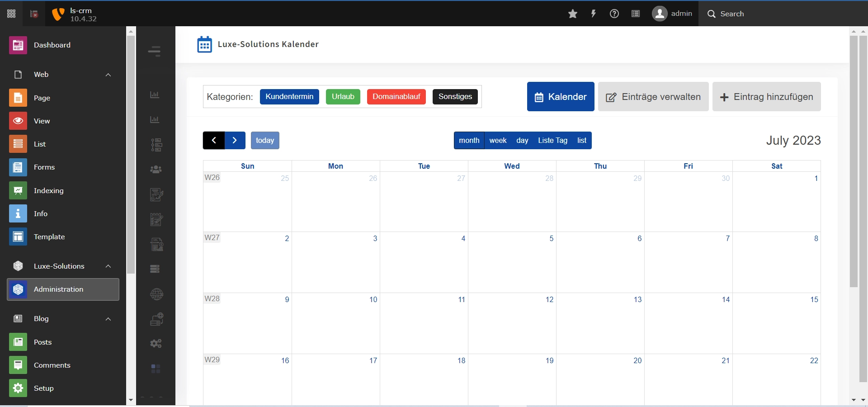868x407 pixels.
Task: Toggle the Sonstiges category filter
Action: tap(455, 97)
